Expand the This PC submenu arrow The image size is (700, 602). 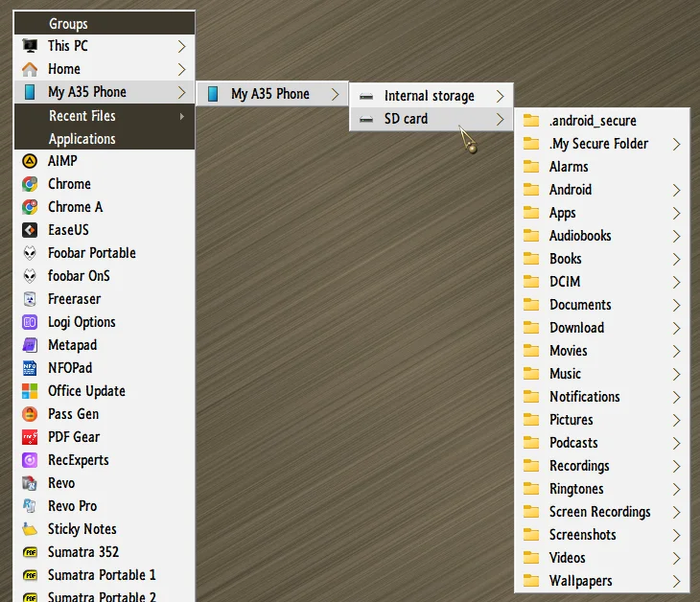coord(181,46)
